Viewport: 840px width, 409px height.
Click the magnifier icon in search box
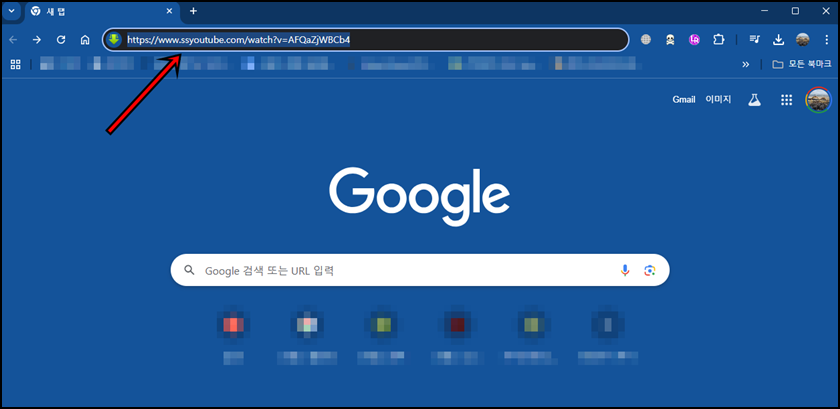[189, 270]
